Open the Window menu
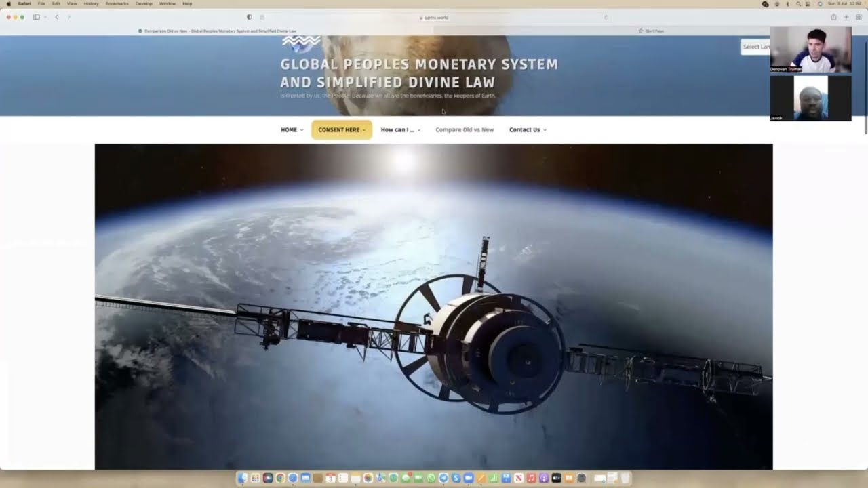 coord(167,4)
